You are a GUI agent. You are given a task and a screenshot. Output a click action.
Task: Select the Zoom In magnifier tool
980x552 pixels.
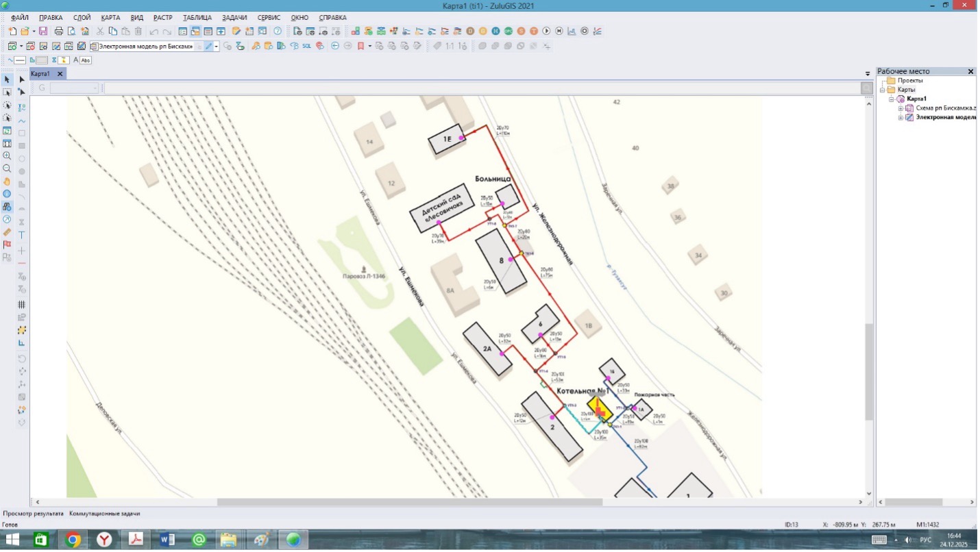point(7,156)
